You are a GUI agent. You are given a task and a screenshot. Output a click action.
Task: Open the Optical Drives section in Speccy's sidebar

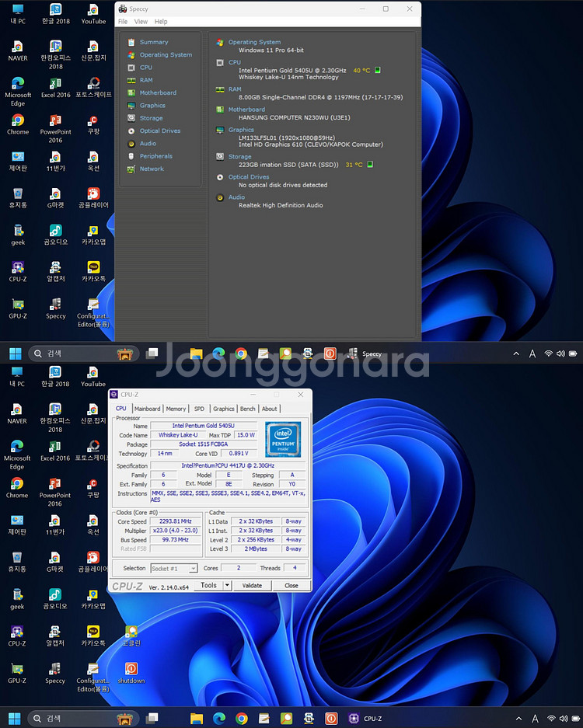tap(159, 131)
